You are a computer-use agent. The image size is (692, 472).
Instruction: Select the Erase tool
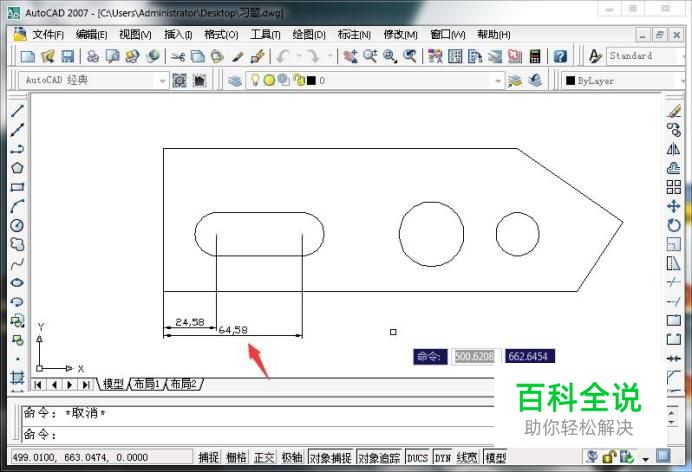[x=673, y=111]
